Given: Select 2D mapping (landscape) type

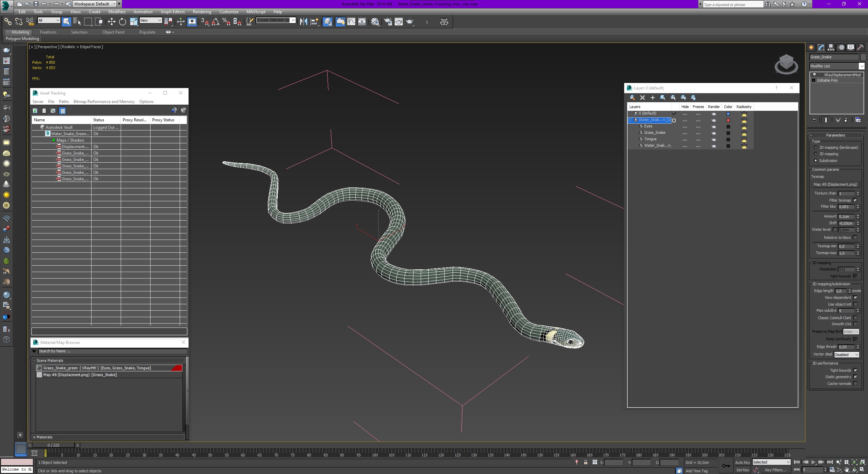Looking at the screenshot, I should (815, 147).
